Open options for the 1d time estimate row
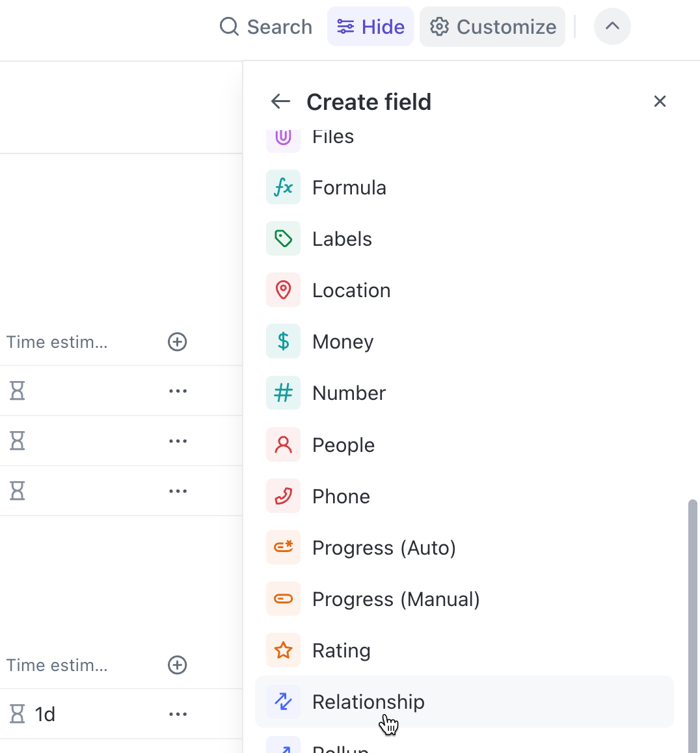This screenshot has width=700, height=753. (178, 714)
